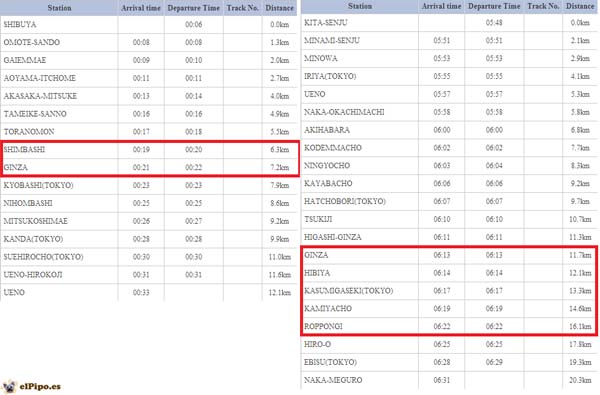The height and width of the screenshot is (395, 600).
Task: Select NINGYOCHO in the station column
Action: coord(327,165)
